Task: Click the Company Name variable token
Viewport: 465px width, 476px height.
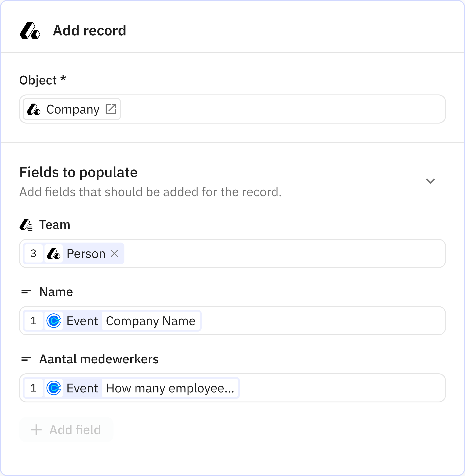Action: [x=151, y=321]
